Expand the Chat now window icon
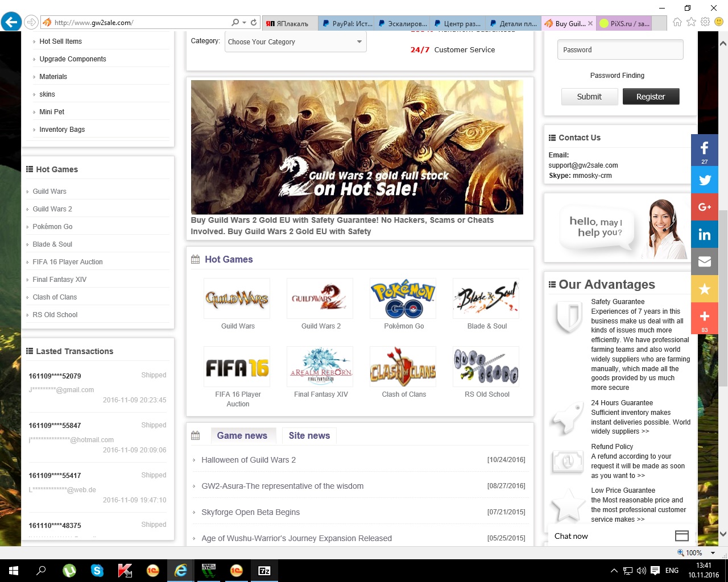Screen dimensions: 728x582 [x=681, y=536]
